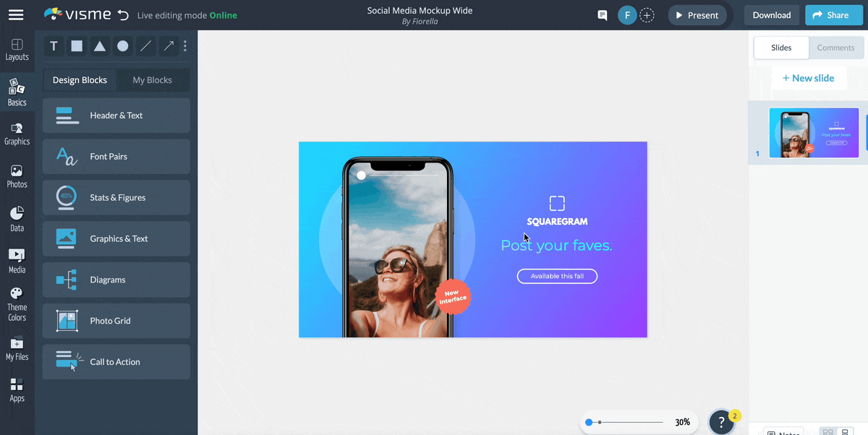Open the Photos panel
Screen dimensions: 868x435
(x=17, y=176)
